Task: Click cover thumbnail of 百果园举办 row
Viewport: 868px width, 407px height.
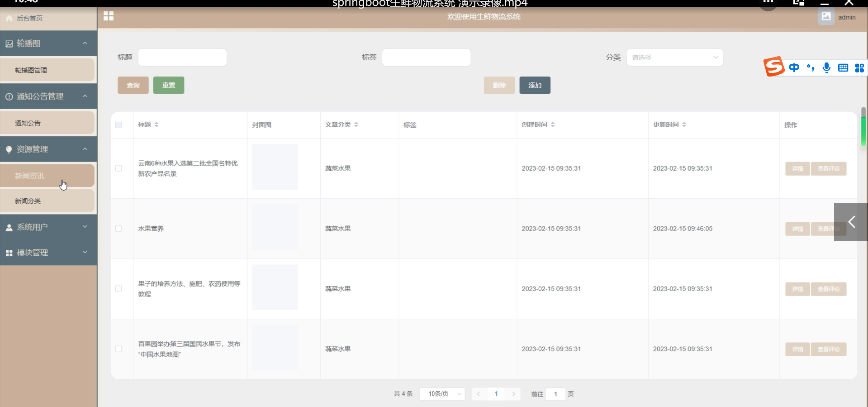Action: tap(275, 347)
